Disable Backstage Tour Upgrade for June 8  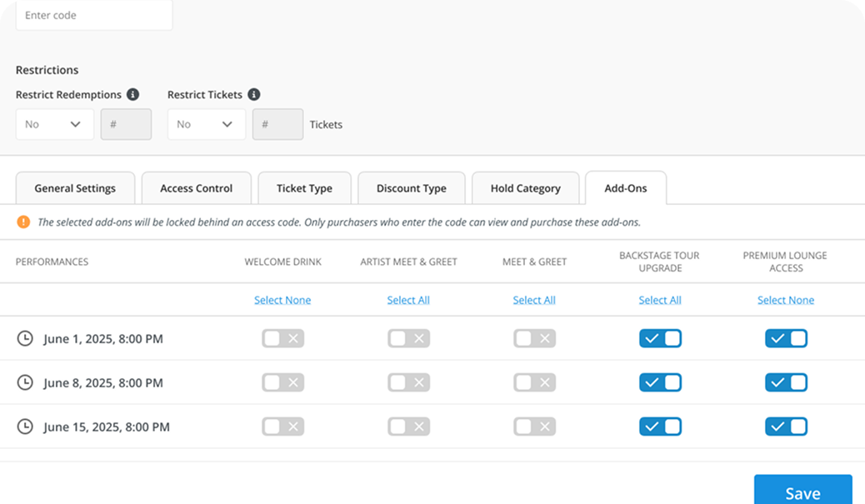660,382
